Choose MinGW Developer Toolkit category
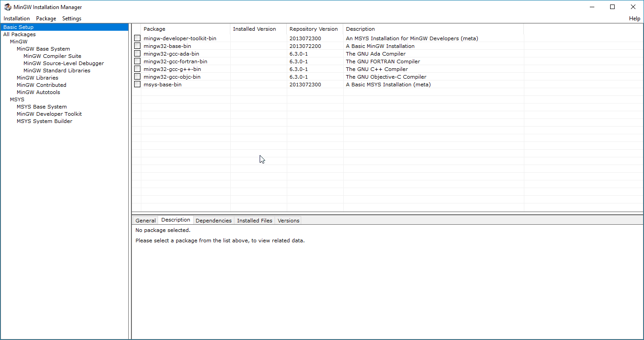 49,114
